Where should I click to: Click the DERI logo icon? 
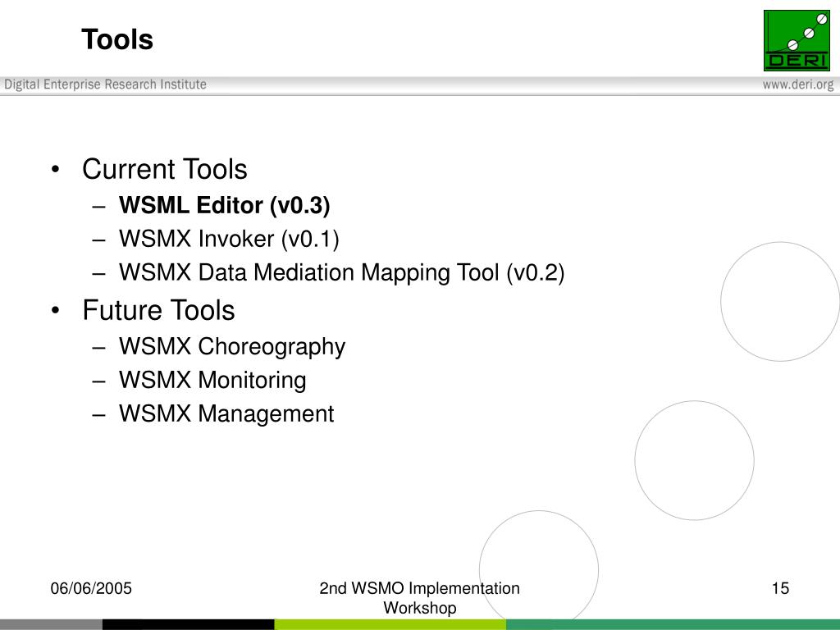(x=797, y=40)
